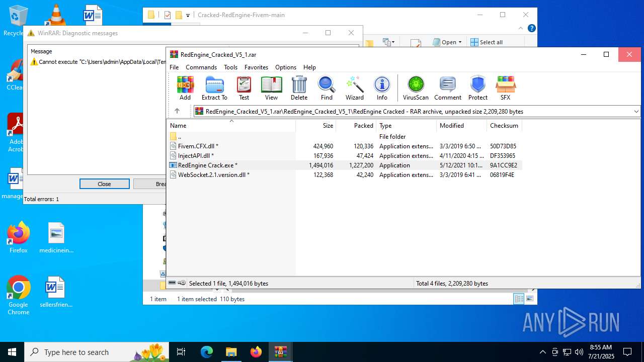Open quick access toolbar dropdown in Explorer
Screen dimensions: 644x362
188,15
